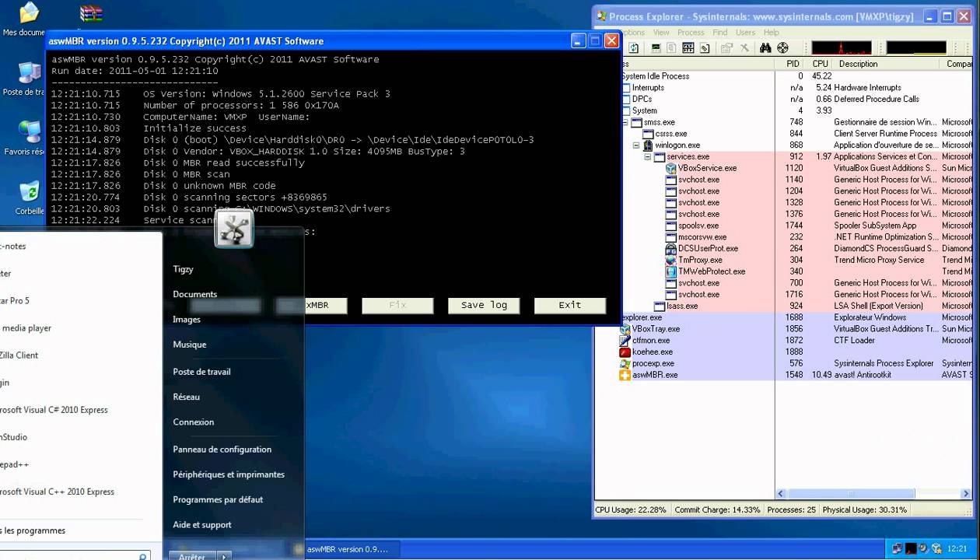Open Mes documents desktop folder icon
Viewport: 980px width, 560px height.
29,13
